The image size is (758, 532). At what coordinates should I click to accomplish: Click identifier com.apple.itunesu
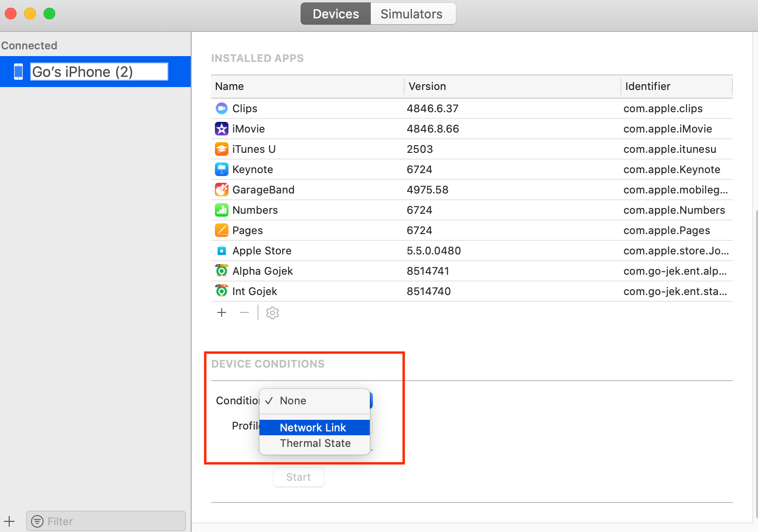(x=670, y=149)
